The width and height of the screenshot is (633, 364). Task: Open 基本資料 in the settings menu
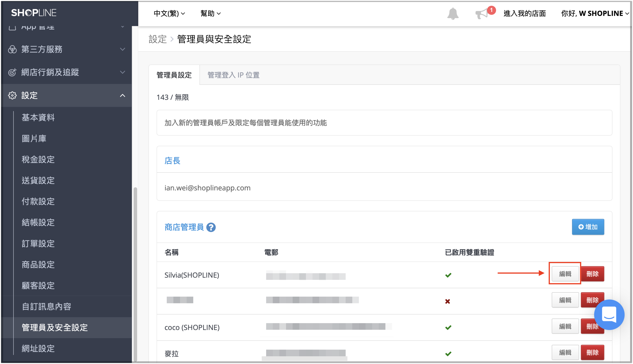click(x=38, y=118)
